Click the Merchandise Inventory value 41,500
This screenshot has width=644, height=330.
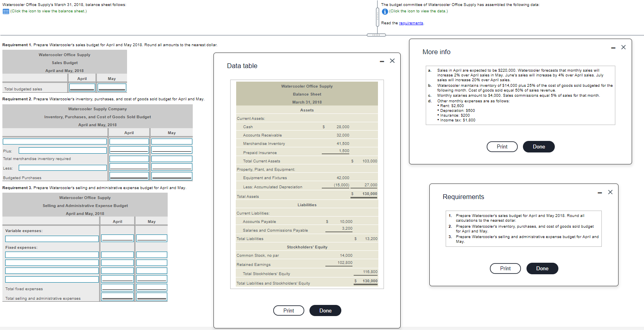tap(343, 144)
